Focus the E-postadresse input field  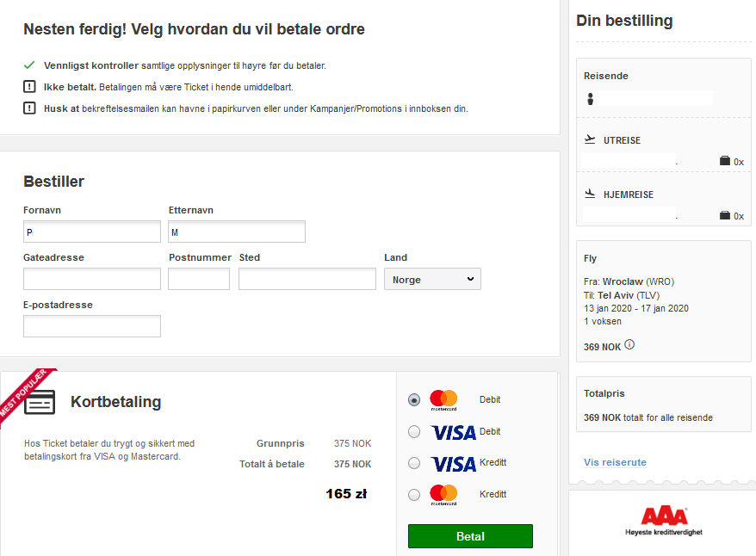click(92, 326)
